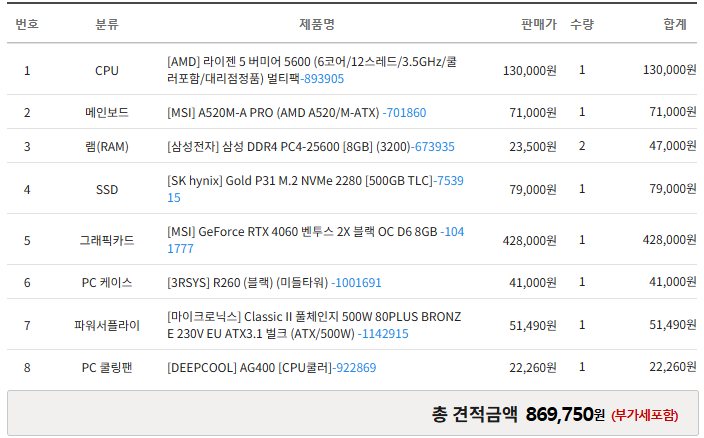Click the 번호 column header
Viewport: 704px width, 438px height.
(27, 24)
